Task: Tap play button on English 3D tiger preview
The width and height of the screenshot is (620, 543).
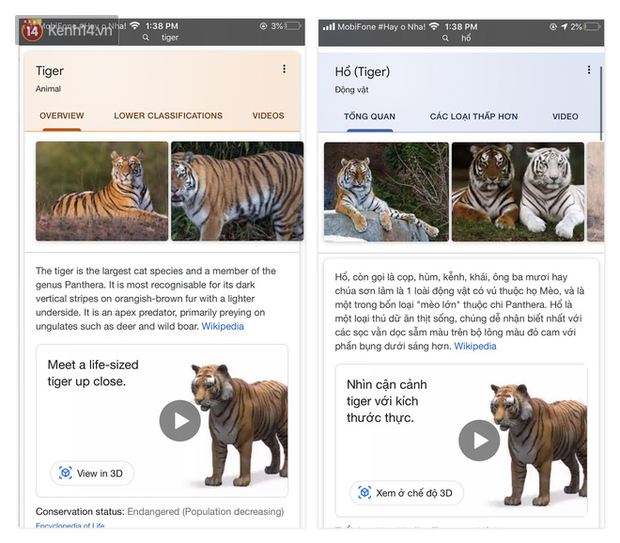Action: click(180, 421)
